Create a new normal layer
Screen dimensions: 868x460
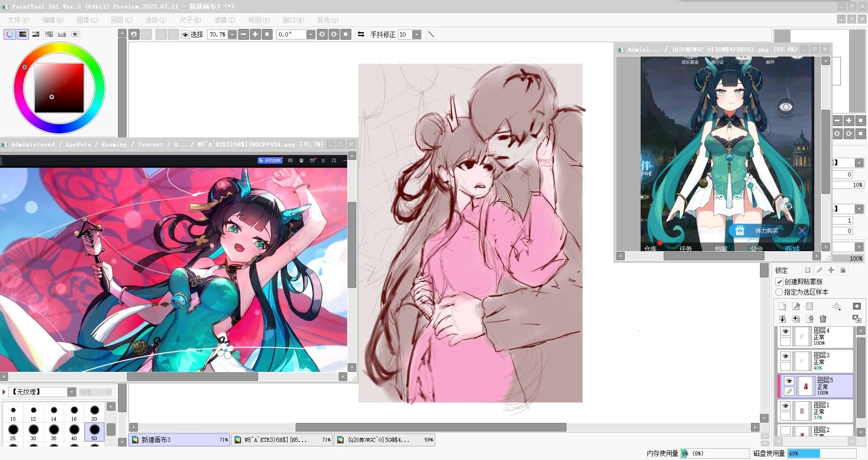[x=782, y=306]
